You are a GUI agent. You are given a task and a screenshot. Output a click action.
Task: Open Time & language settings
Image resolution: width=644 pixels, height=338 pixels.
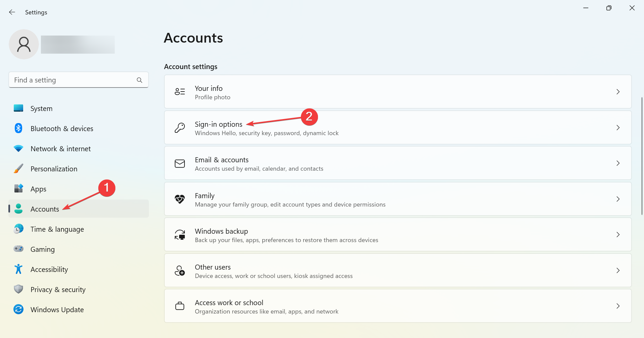click(x=78, y=229)
